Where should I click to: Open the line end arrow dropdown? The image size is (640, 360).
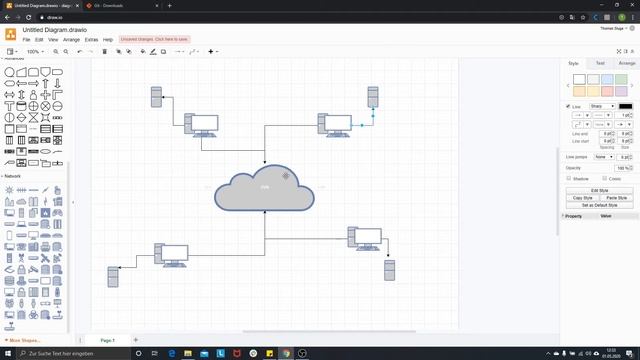click(x=624, y=124)
